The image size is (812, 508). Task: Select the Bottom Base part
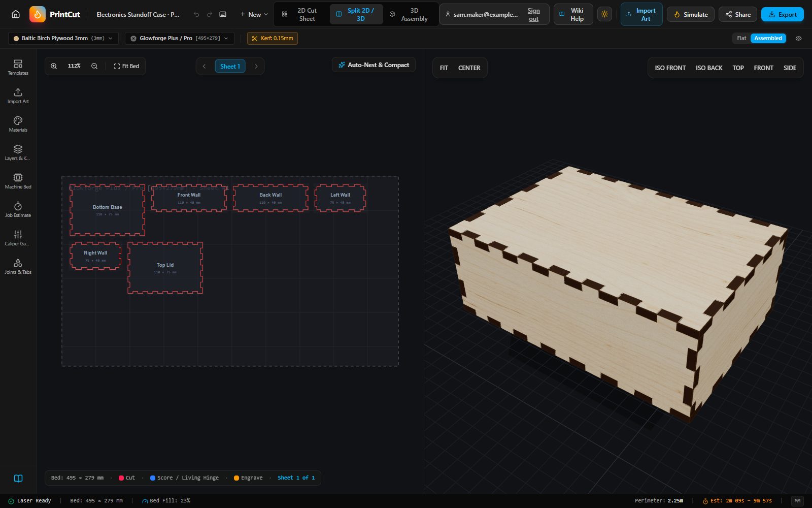[x=107, y=210]
